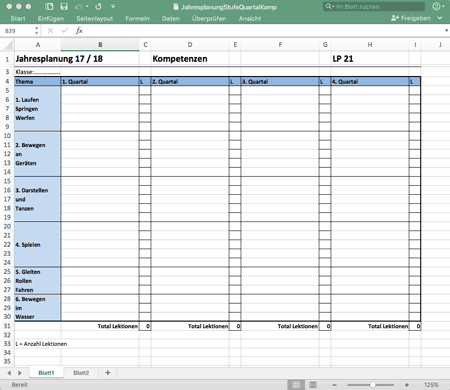Switch to normal grid view in status bar
450x390 pixels.
click(296, 385)
